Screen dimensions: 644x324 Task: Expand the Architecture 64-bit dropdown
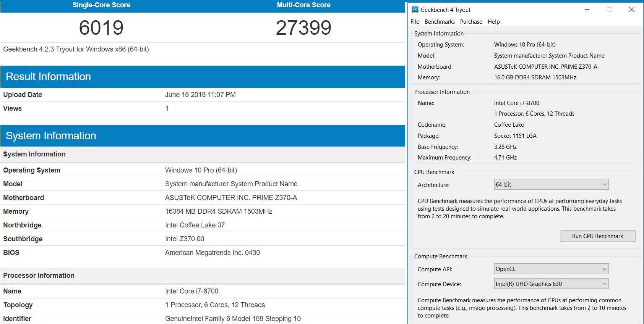[551, 185]
